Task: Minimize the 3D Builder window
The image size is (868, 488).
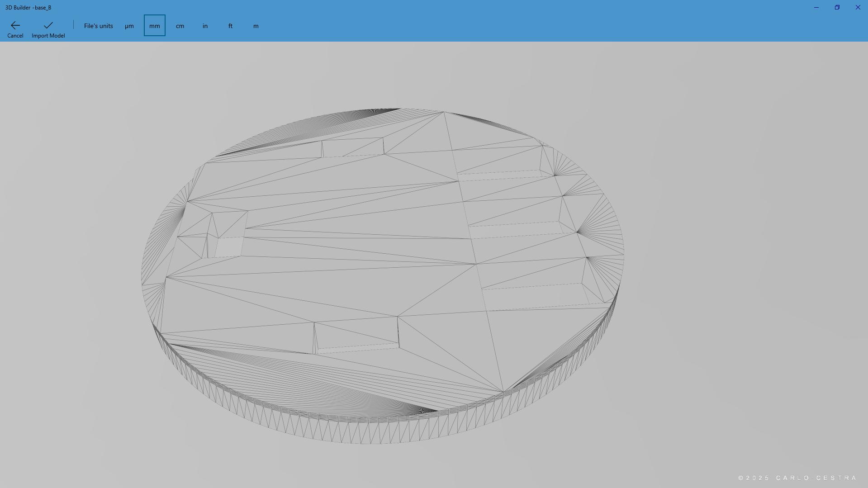Action: coord(816,7)
